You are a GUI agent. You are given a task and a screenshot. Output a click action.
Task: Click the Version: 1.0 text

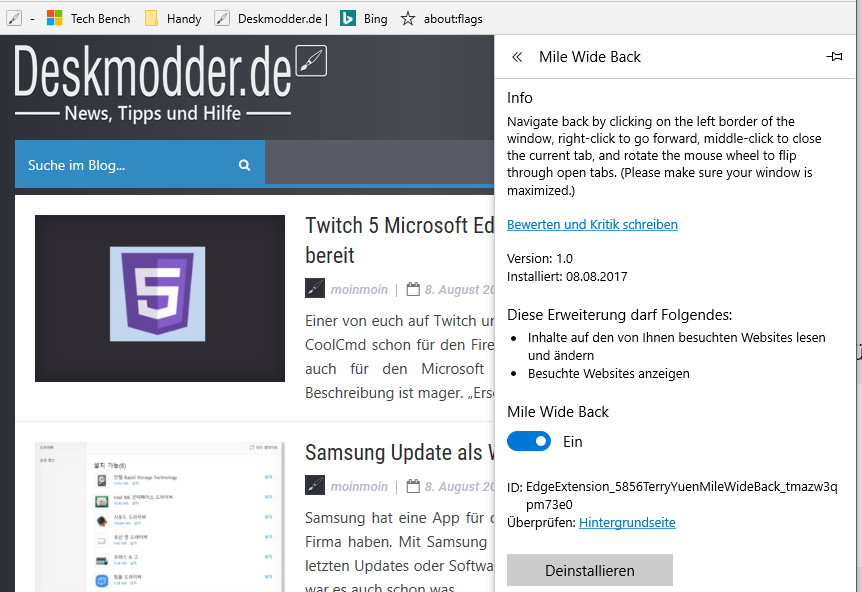(539, 258)
